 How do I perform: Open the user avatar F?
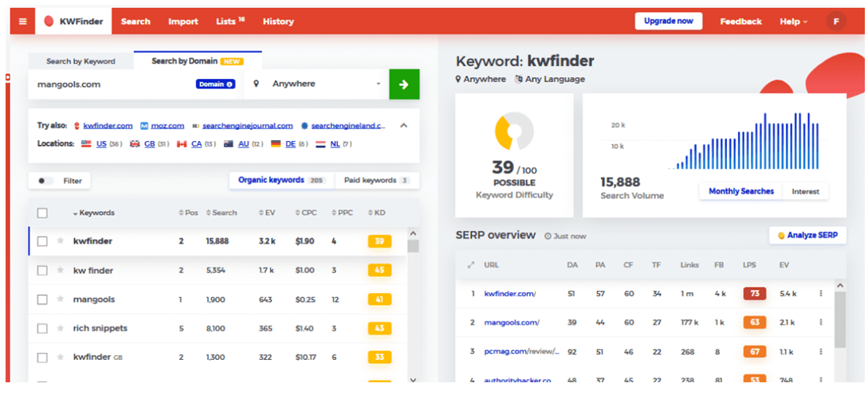[x=836, y=22]
